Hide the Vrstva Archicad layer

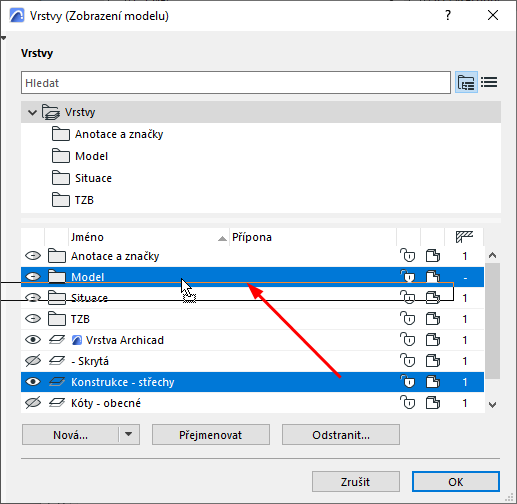(33, 340)
